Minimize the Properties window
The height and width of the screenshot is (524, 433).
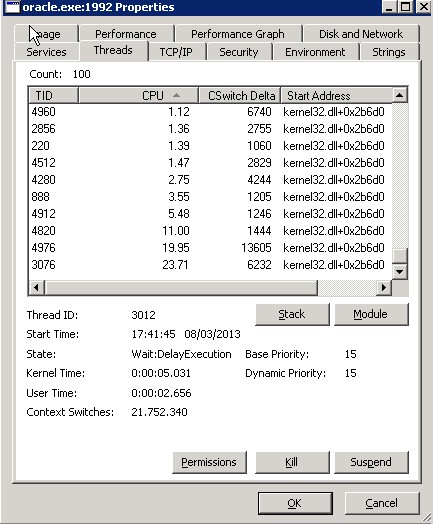(389, 7)
